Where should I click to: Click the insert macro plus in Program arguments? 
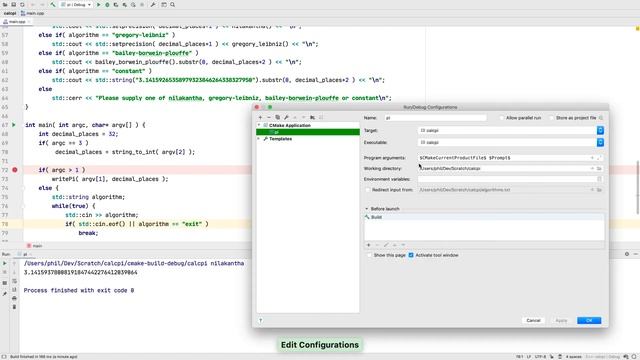click(x=592, y=158)
